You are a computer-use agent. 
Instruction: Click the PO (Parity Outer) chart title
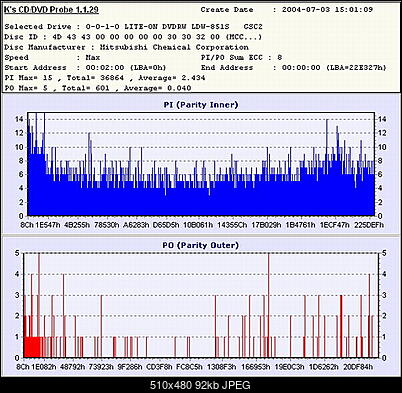[201, 245]
